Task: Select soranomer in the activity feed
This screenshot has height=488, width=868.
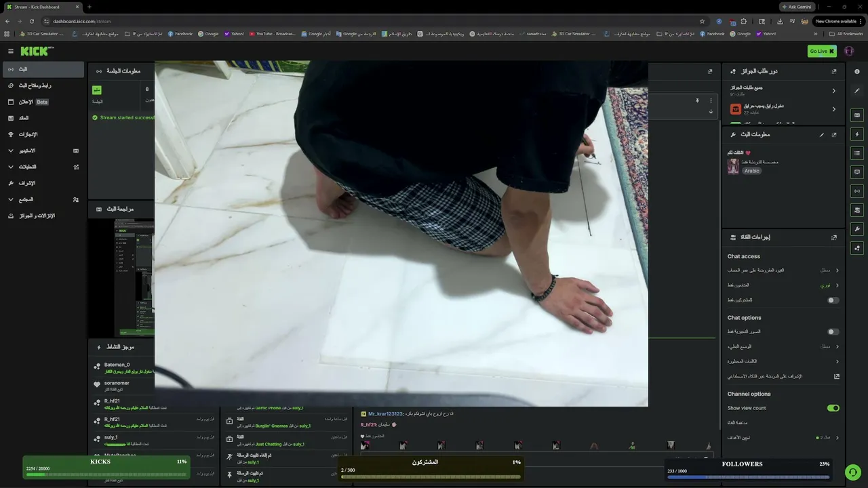Action: pos(117,383)
